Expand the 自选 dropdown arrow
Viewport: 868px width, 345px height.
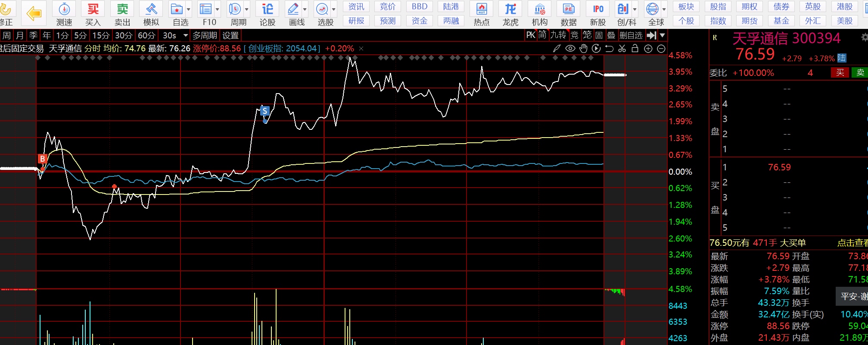click(189, 9)
